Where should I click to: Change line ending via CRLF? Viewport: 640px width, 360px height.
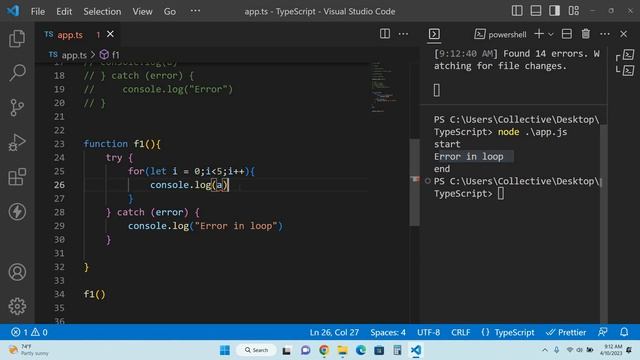[460, 332]
